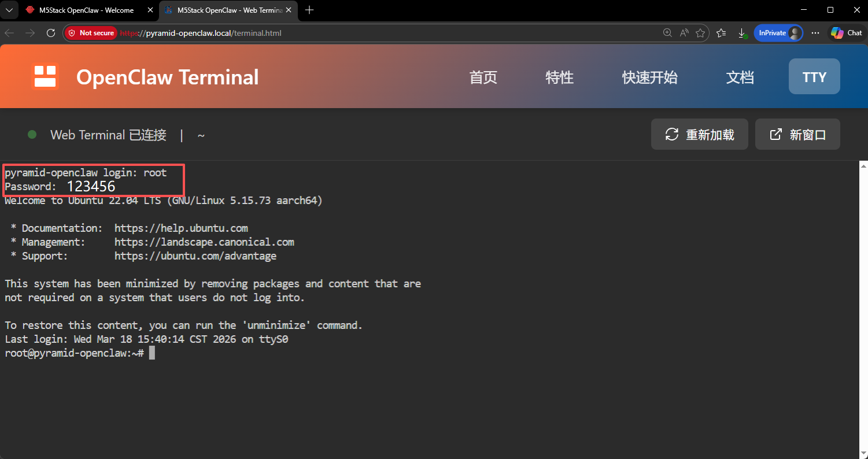Select the TTY navigation button
Screen dimensions: 868x459
(814, 77)
